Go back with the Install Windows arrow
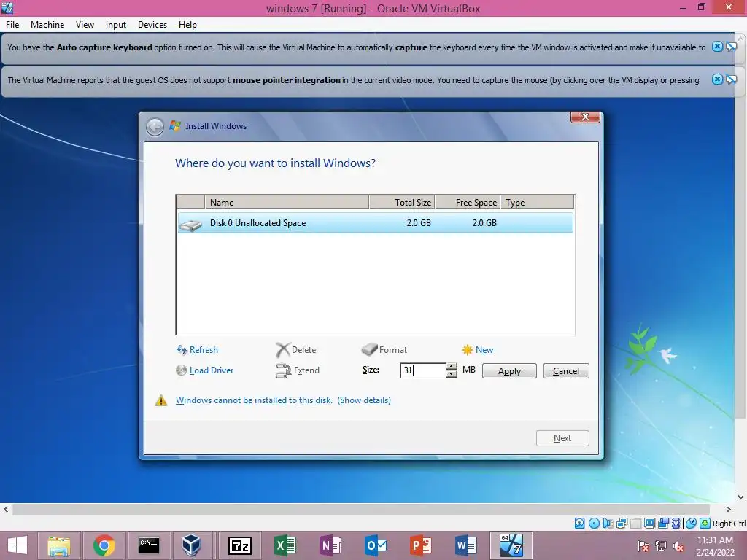The height and width of the screenshot is (560, 747). point(155,127)
